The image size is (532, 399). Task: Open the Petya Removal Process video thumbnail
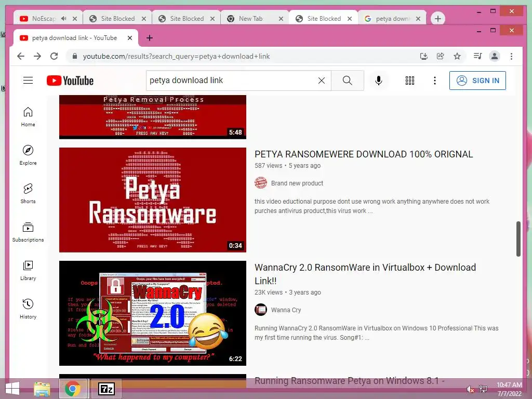point(153,117)
